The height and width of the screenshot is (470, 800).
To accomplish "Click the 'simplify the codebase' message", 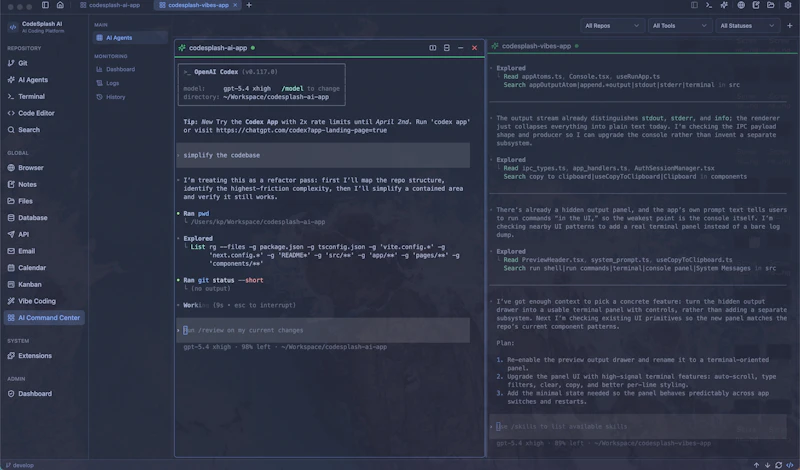I will [323, 155].
